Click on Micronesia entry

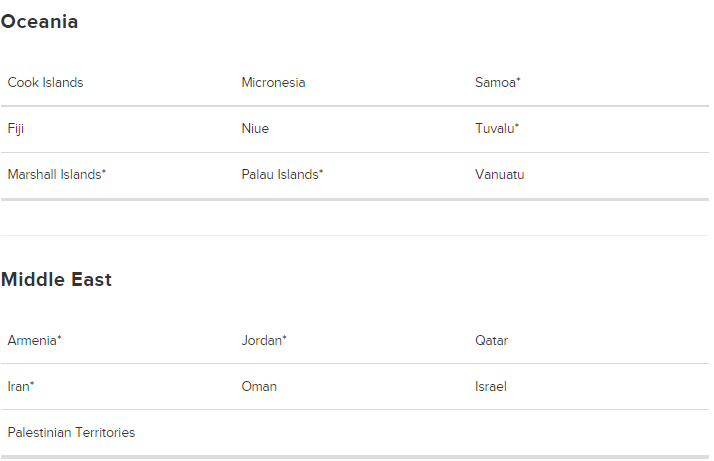[x=273, y=82]
